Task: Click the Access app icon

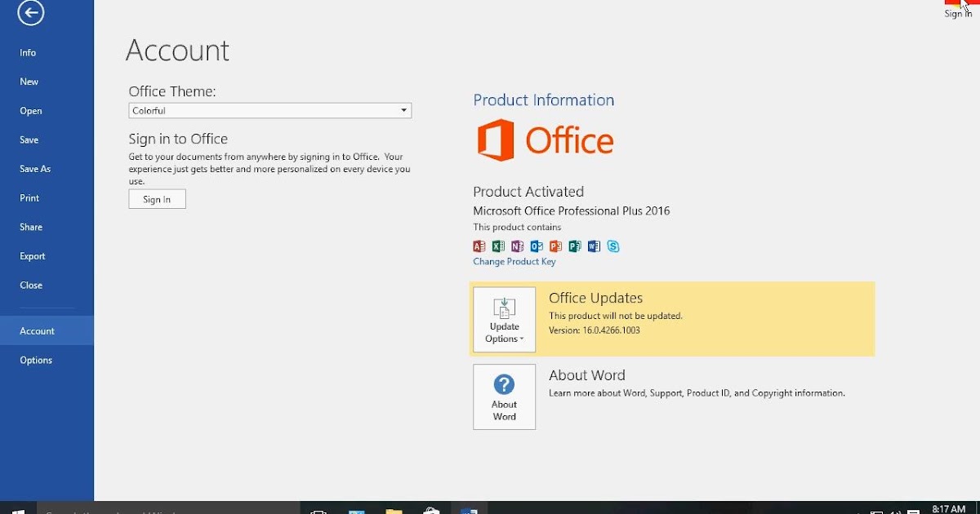Action: click(479, 246)
